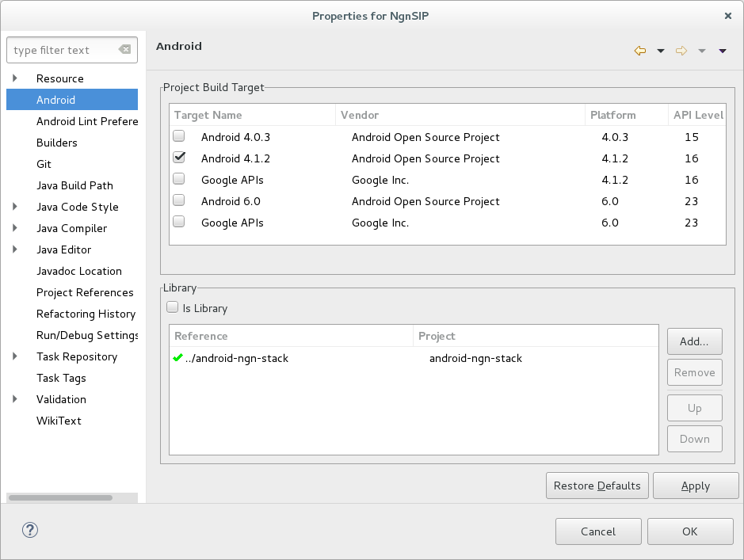Click the Project column header in Library
Screen dimensions: 744x560
(536, 336)
